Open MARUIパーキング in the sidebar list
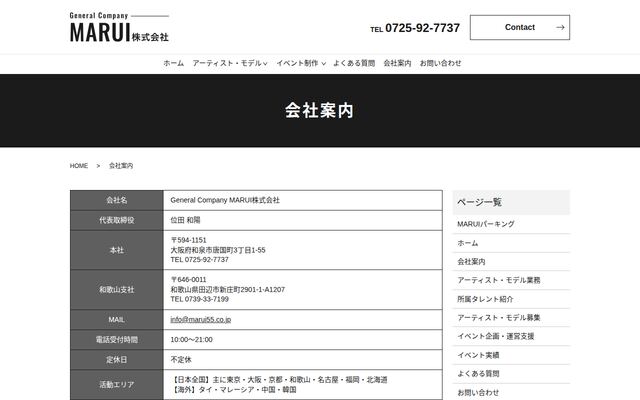The height and width of the screenshot is (400, 640). pos(486,224)
